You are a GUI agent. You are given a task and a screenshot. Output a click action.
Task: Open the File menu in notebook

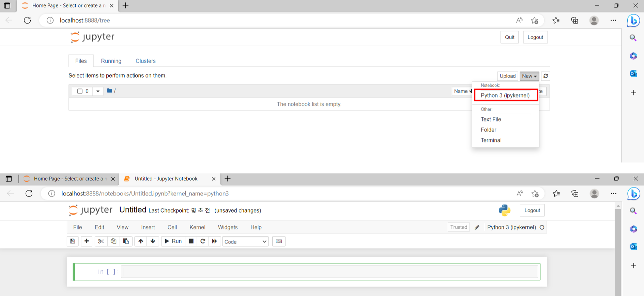[x=78, y=227]
